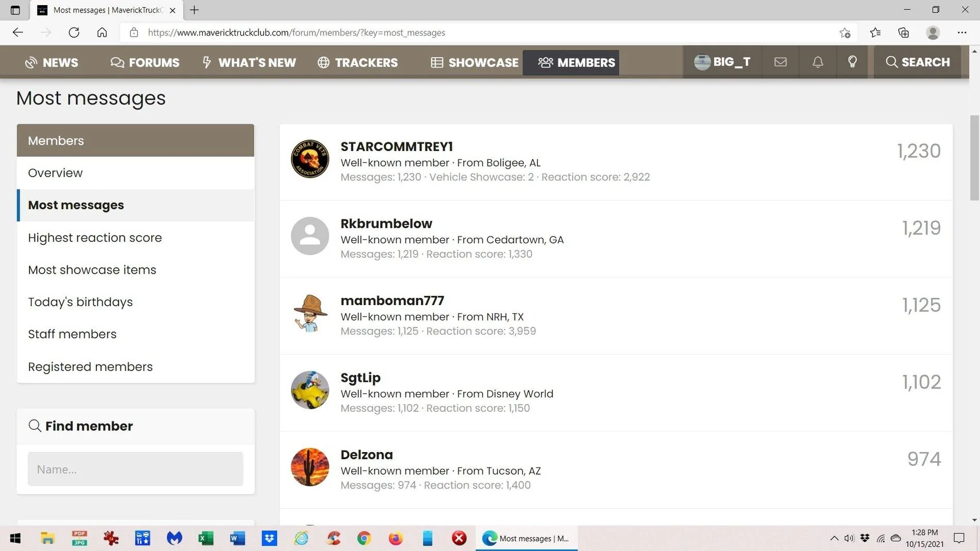Image resolution: width=980 pixels, height=551 pixels.
Task: Click the Tucson, AZ location link
Action: pyautogui.click(x=513, y=471)
